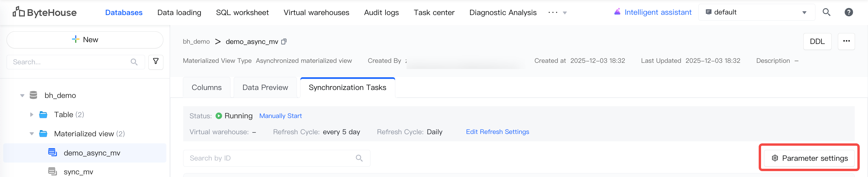Copy the demo_async_mv name via copy icon
This screenshot has width=868, height=177.
tap(284, 42)
